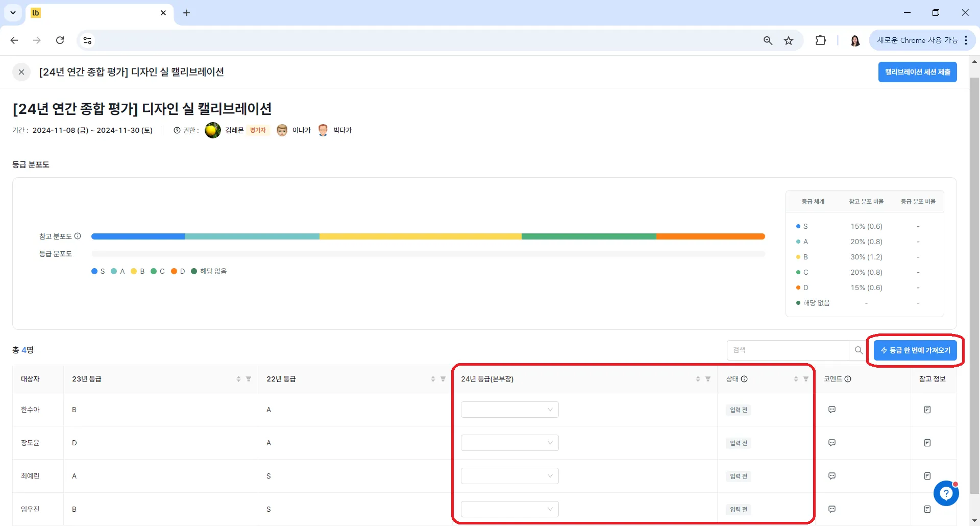
Task: Toggle S legend item in distribution chart
Action: [98, 271]
